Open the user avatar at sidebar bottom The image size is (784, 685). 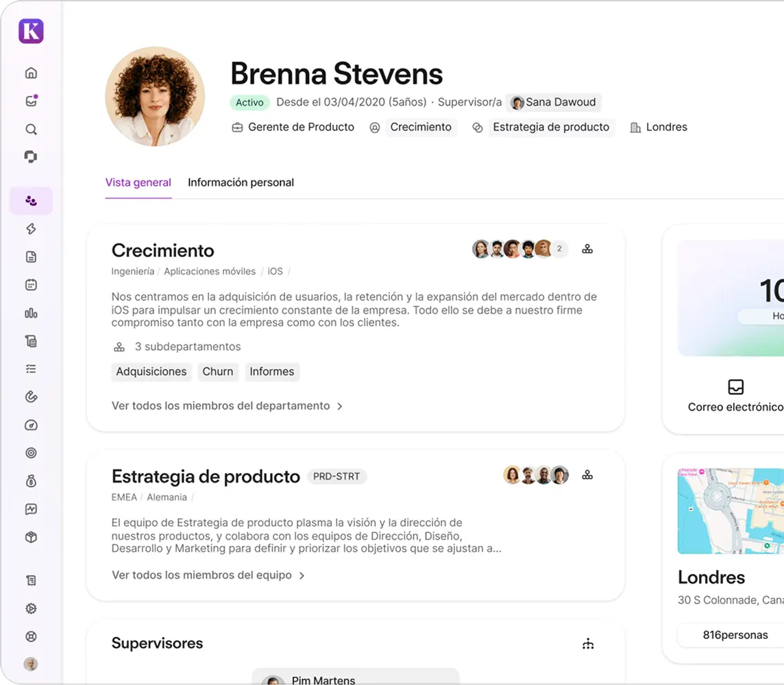(x=31, y=664)
